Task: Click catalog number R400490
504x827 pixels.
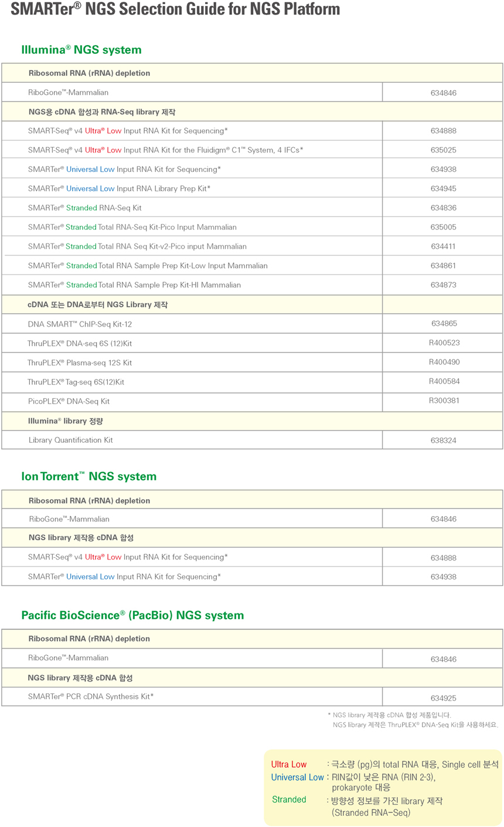Action: click(x=444, y=362)
